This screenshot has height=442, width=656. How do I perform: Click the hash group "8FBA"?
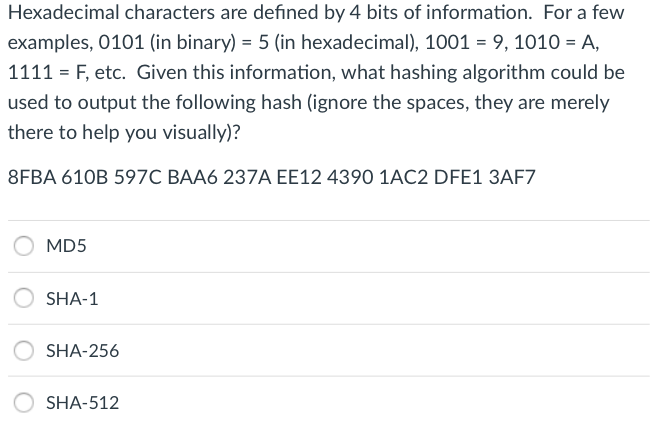pos(32,177)
